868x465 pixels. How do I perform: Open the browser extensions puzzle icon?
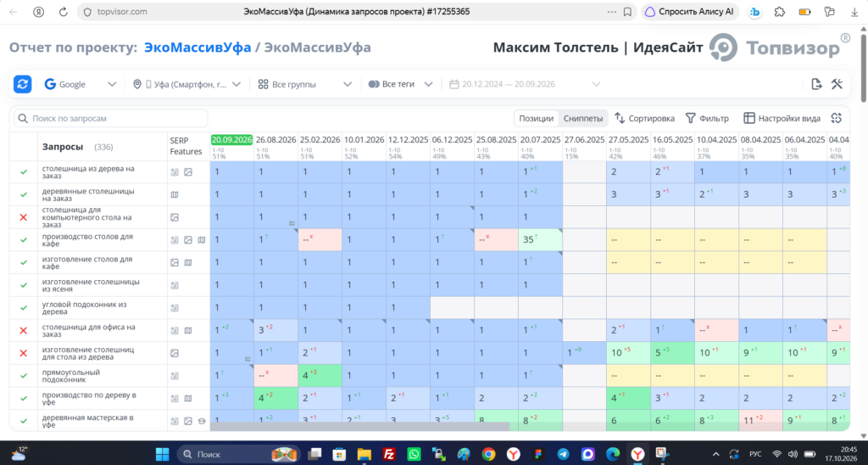780,12
